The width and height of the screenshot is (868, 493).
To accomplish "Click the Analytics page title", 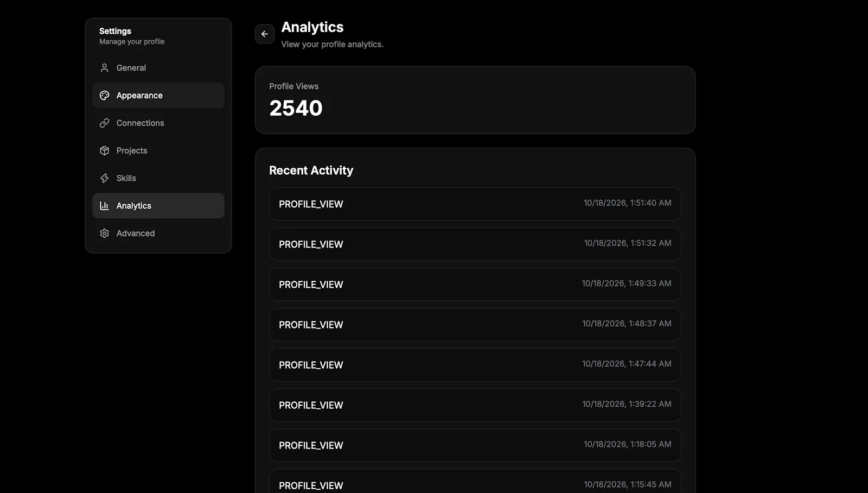I will point(312,27).
